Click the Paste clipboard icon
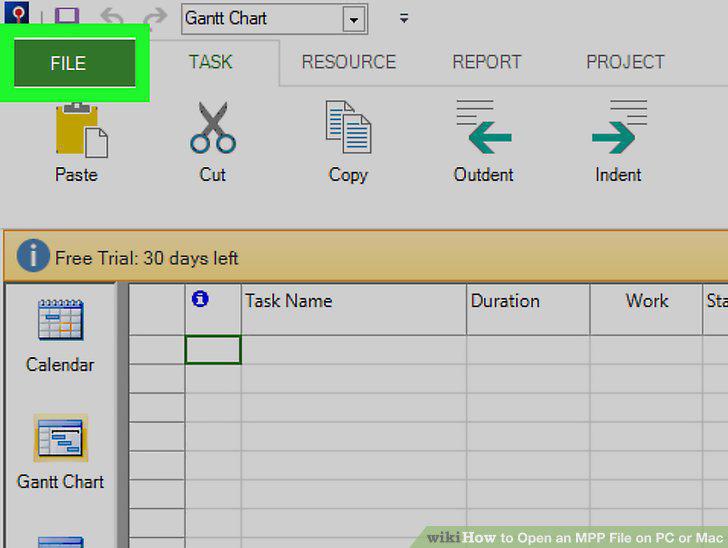728x548 pixels. coord(81,130)
